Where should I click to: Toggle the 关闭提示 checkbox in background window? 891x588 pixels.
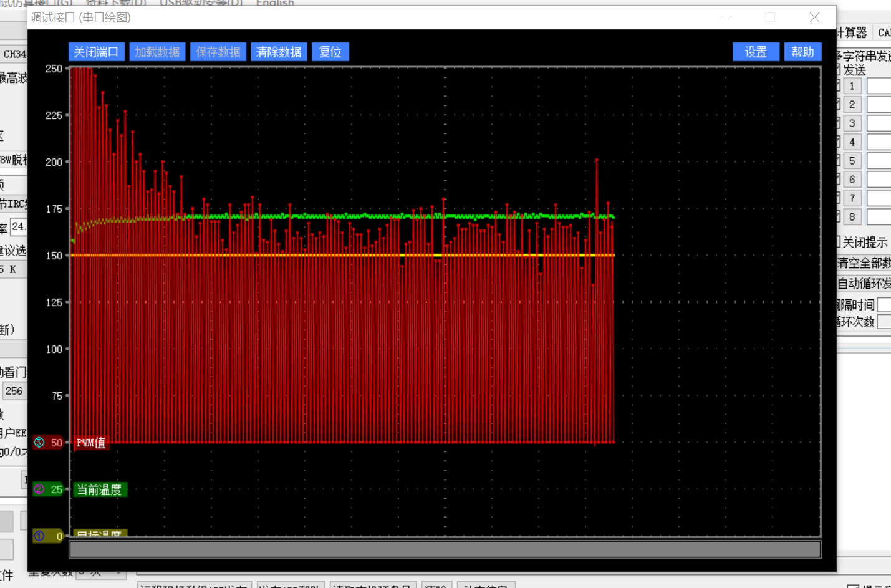(x=839, y=242)
